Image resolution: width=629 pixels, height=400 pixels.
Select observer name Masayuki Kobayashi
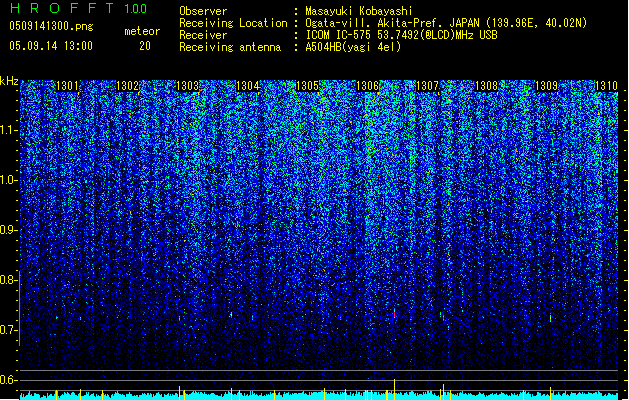coord(359,11)
